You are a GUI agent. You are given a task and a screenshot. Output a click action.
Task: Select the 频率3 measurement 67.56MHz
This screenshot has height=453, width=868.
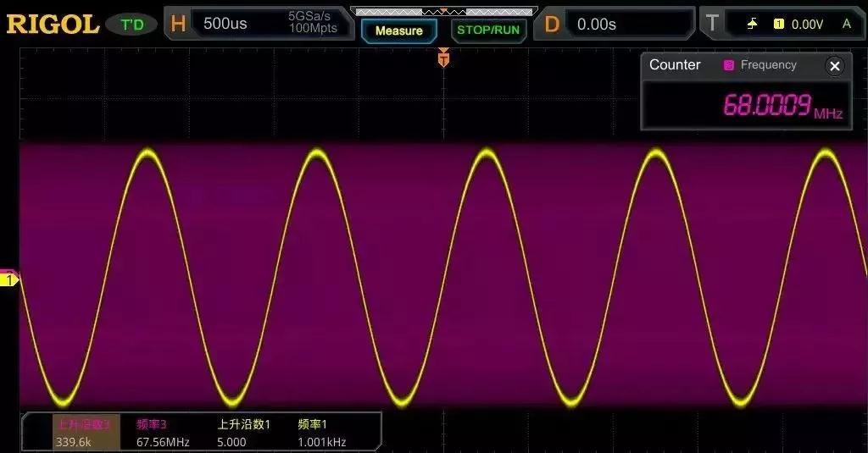pyautogui.click(x=163, y=433)
